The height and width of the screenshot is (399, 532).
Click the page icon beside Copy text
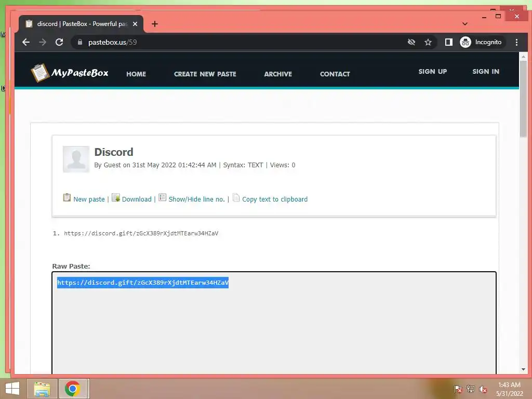[x=236, y=197]
